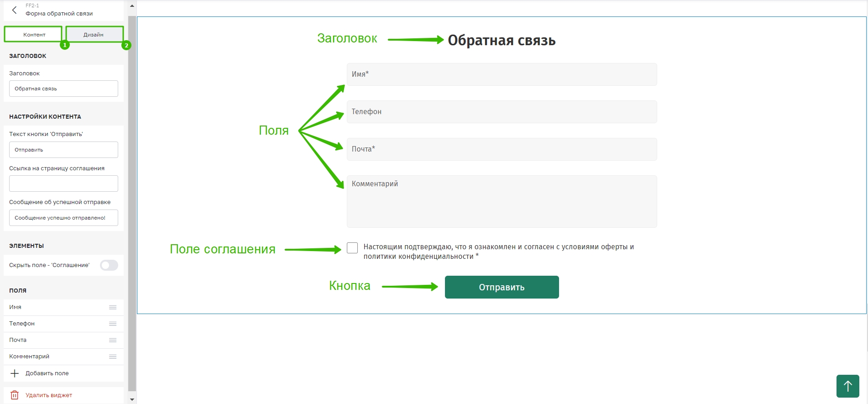Switch to the Контент tab
Screen dimensions: 868x404
pos(33,34)
